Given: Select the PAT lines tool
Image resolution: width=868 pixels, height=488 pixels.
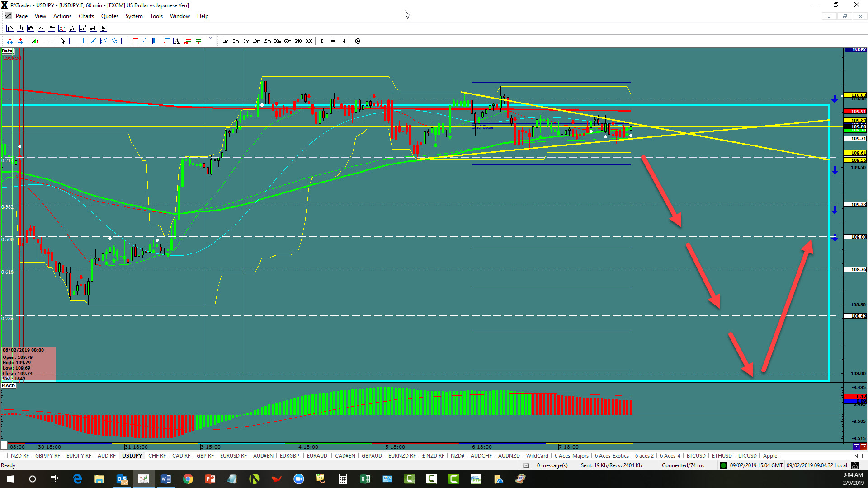Looking at the screenshot, I should click(187, 41).
